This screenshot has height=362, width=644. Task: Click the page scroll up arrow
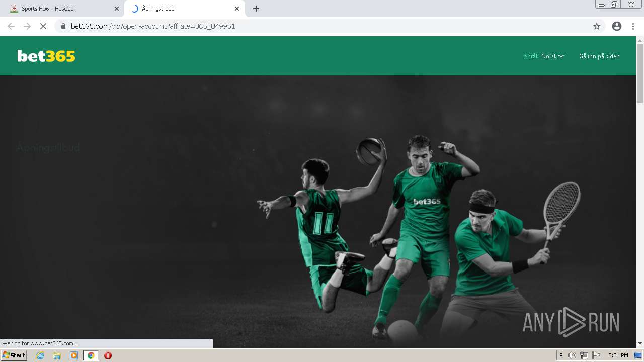pos(640,40)
